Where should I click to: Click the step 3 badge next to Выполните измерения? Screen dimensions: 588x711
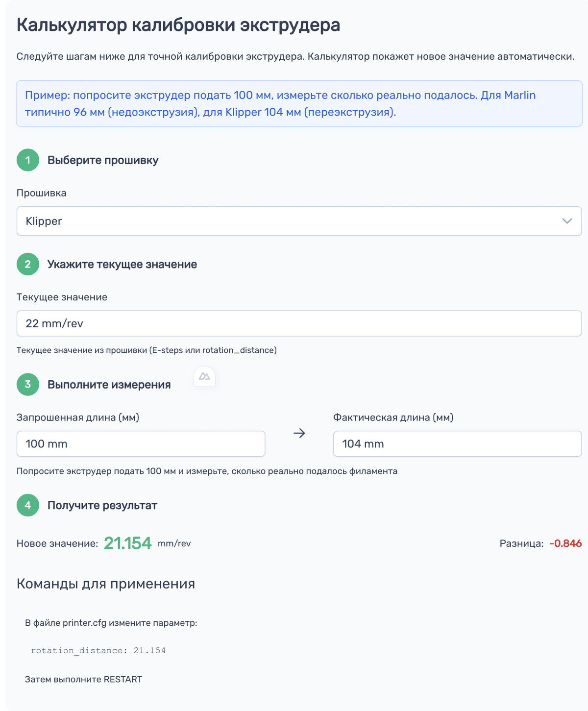[x=28, y=385]
